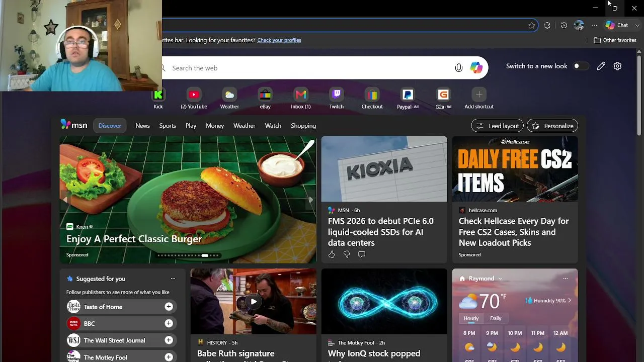644x362 pixels.
Task: Switch to the News tab
Action: point(142,126)
